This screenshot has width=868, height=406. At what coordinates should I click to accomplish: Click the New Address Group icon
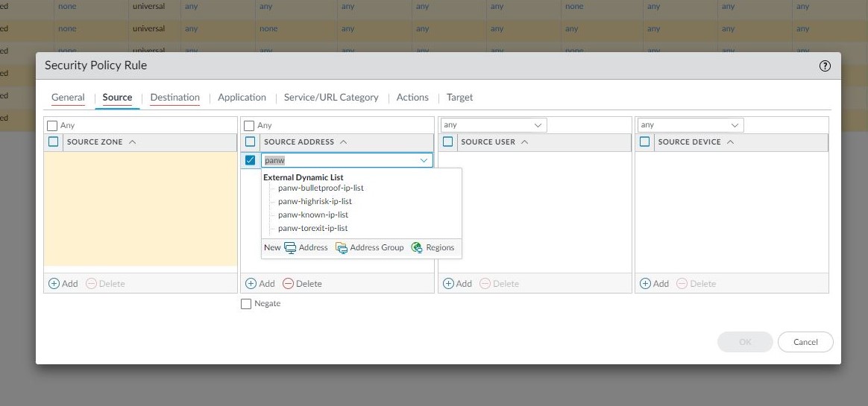[x=342, y=248]
